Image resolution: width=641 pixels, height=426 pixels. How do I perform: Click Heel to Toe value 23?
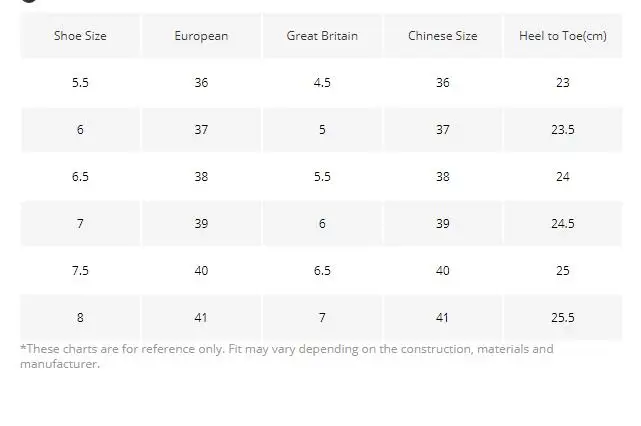point(563,83)
